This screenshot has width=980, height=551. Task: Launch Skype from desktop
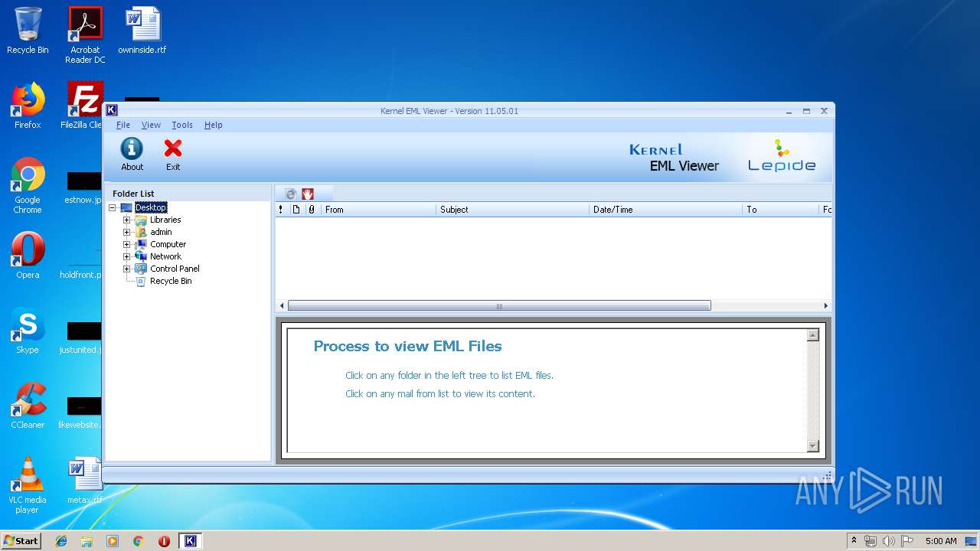[x=28, y=331]
